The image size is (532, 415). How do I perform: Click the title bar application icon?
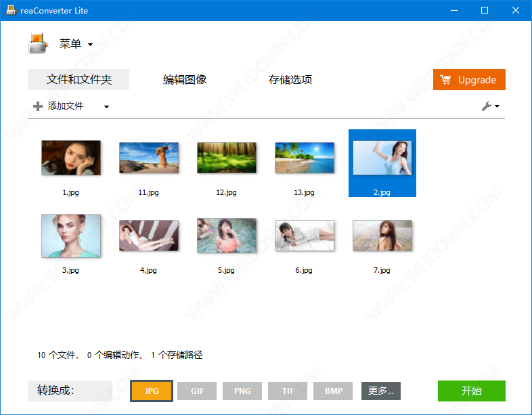12,10
